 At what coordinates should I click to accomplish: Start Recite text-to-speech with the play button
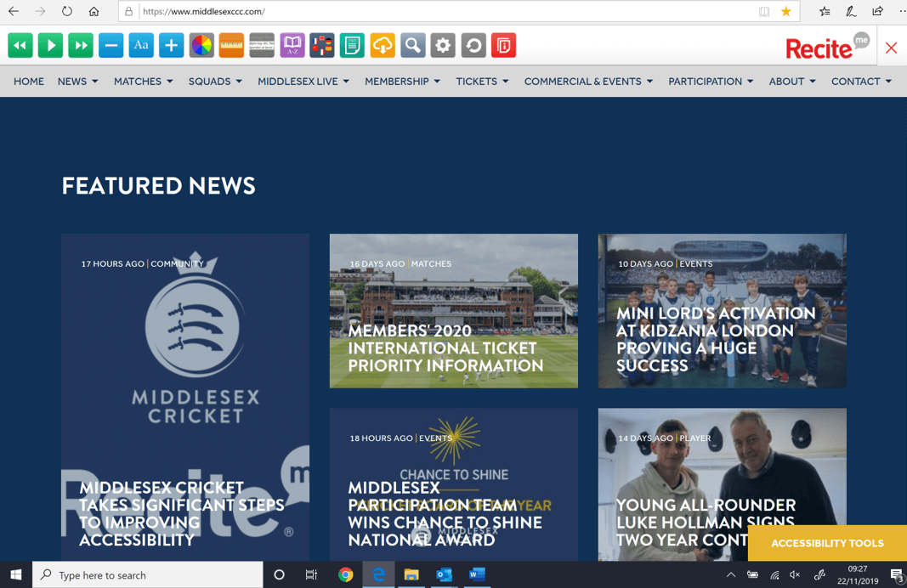pos(50,45)
